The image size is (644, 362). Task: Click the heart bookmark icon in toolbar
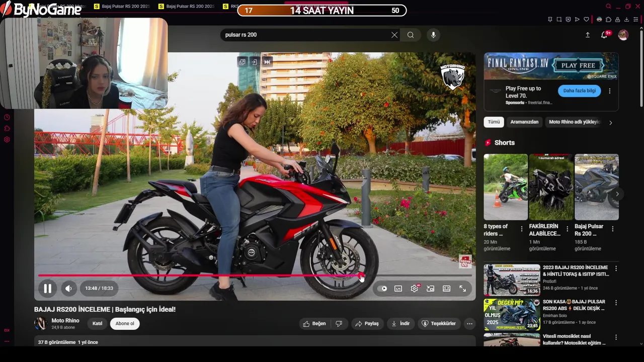[586, 20]
